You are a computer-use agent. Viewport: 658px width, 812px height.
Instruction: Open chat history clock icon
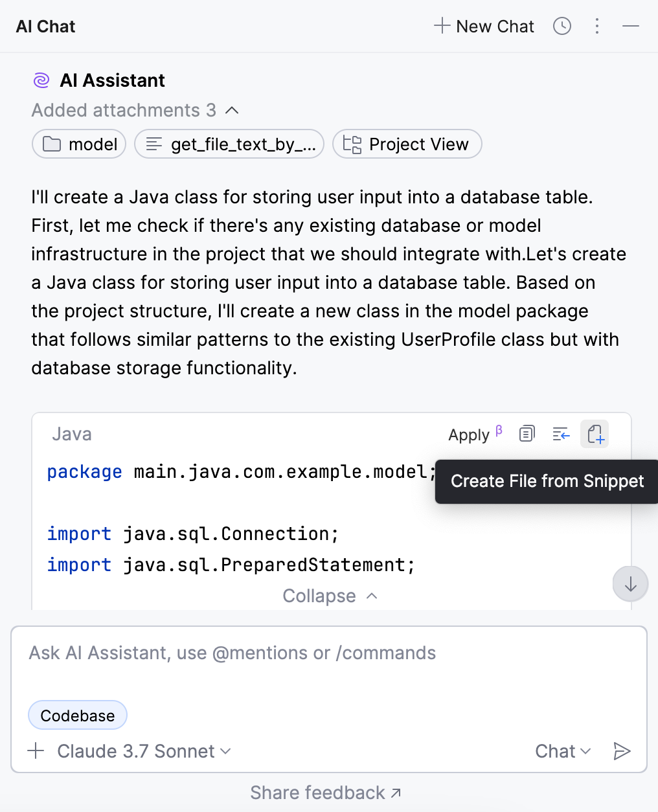(x=562, y=27)
